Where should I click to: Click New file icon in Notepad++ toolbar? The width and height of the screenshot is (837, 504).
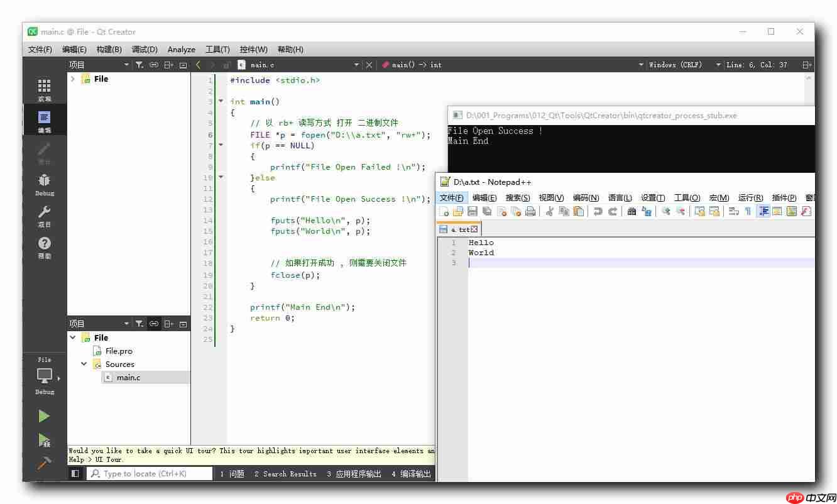(x=444, y=211)
